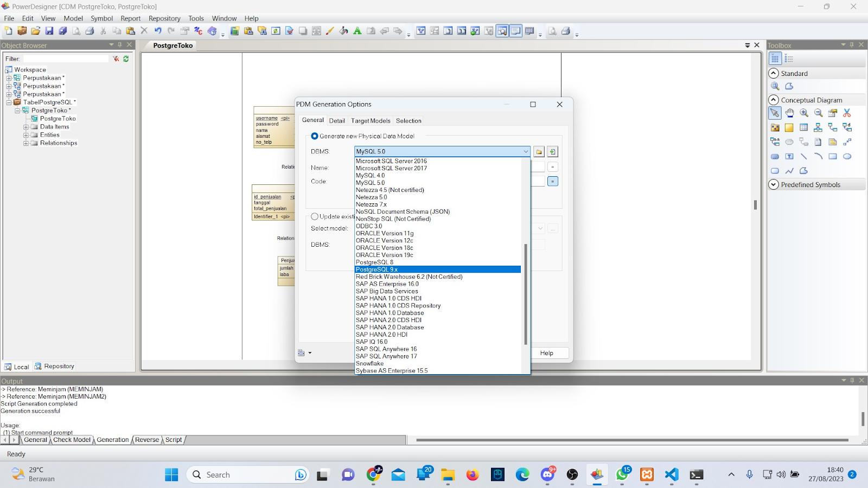Image resolution: width=868 pixels, height=488 pixels.
Task: Expand the Relationships tree node
Action: [25, 143]
